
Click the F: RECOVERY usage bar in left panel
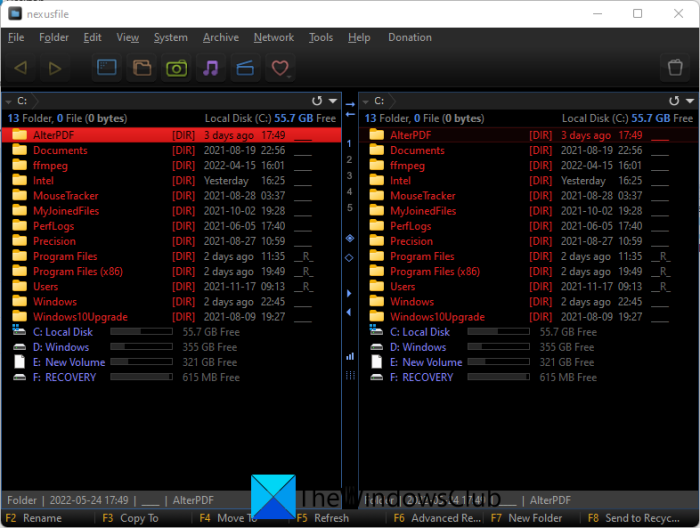tap(142, 377)
